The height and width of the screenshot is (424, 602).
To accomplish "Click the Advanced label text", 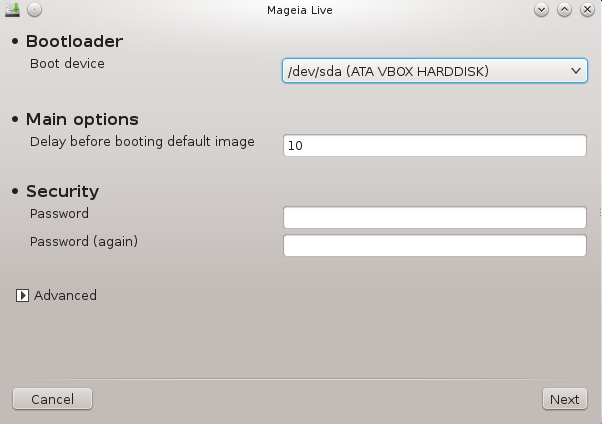I will tap(65, 295).
